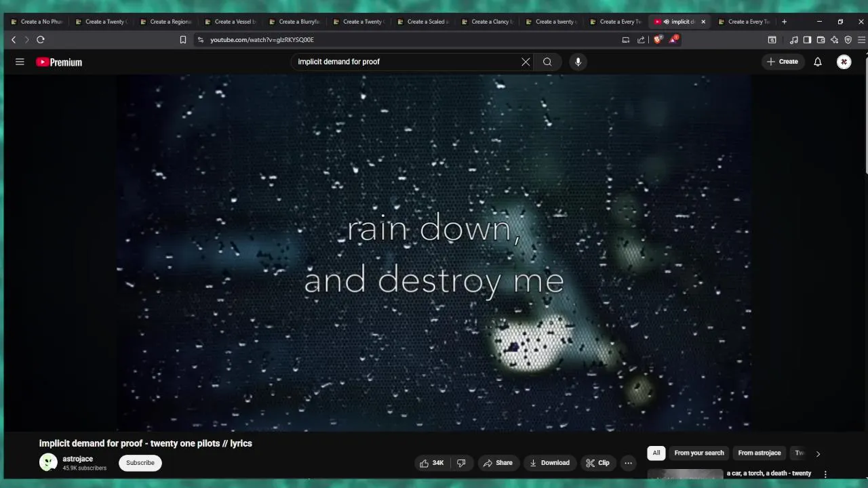Open the notifications bell
This screenshot has height=488, width=868.
(x=818, y=62)
